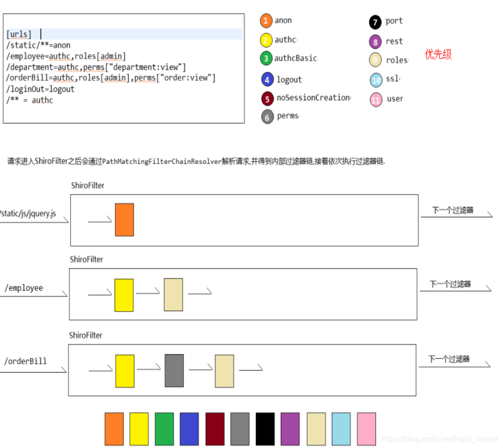Image resolution: width=503 pixels, height=448 pixels.
Task: Click the static/js/jquery.js request label
Action: 28,213
